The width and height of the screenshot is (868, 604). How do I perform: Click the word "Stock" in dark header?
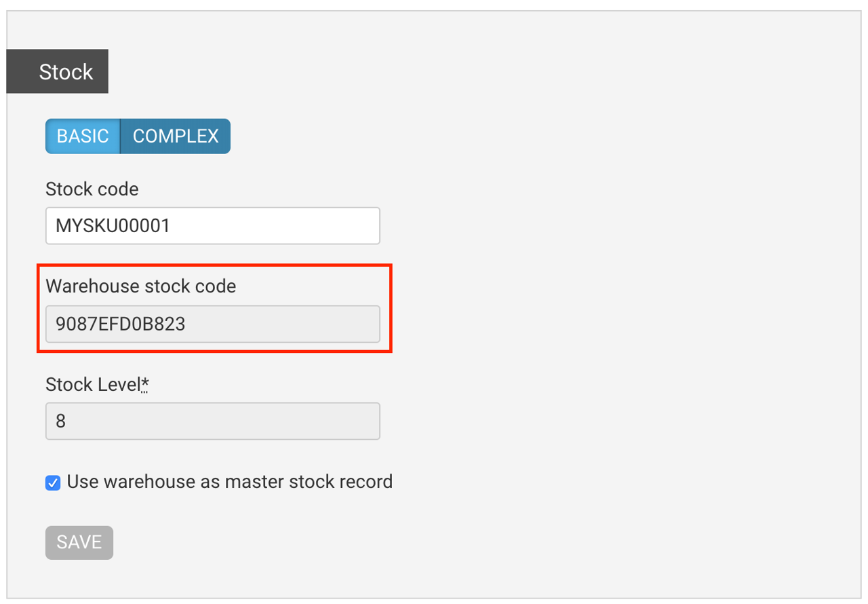tap(66, 72)
